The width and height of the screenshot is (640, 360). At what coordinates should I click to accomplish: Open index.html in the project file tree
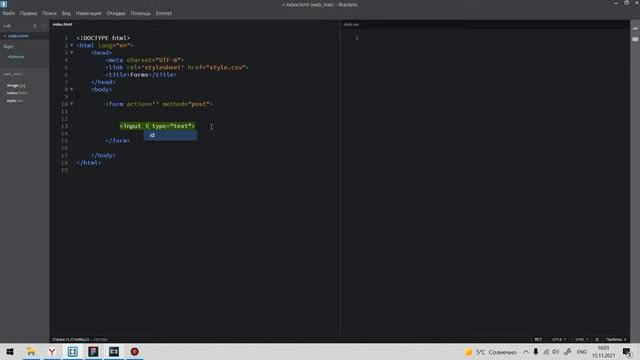(x=17, y=93)
